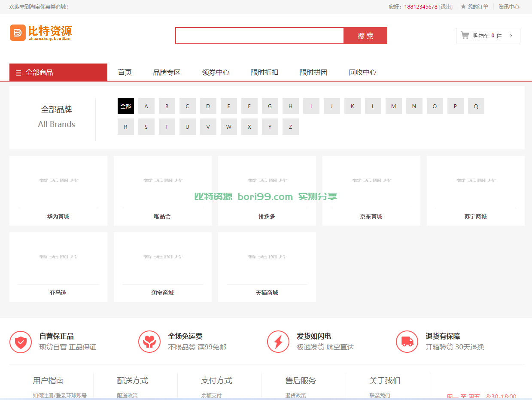
Task: Filter brands by letter S
Action: pyautogui.click(x=146, y=127)
